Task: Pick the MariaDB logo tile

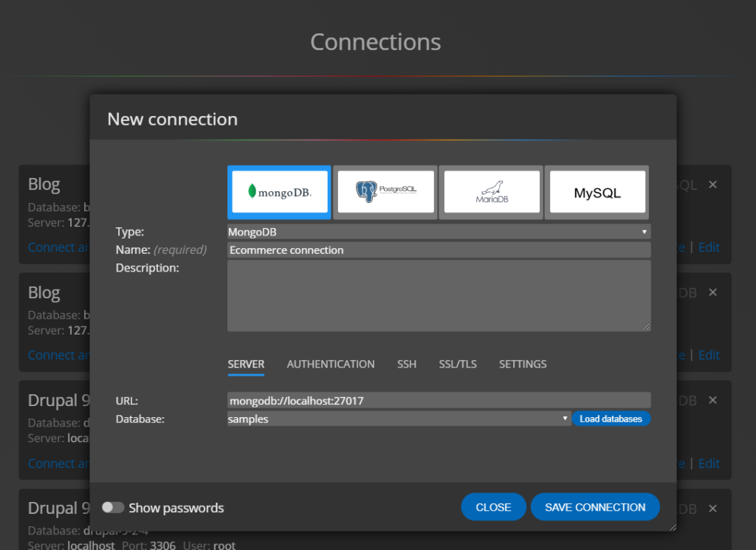Action: pos(492,192)
